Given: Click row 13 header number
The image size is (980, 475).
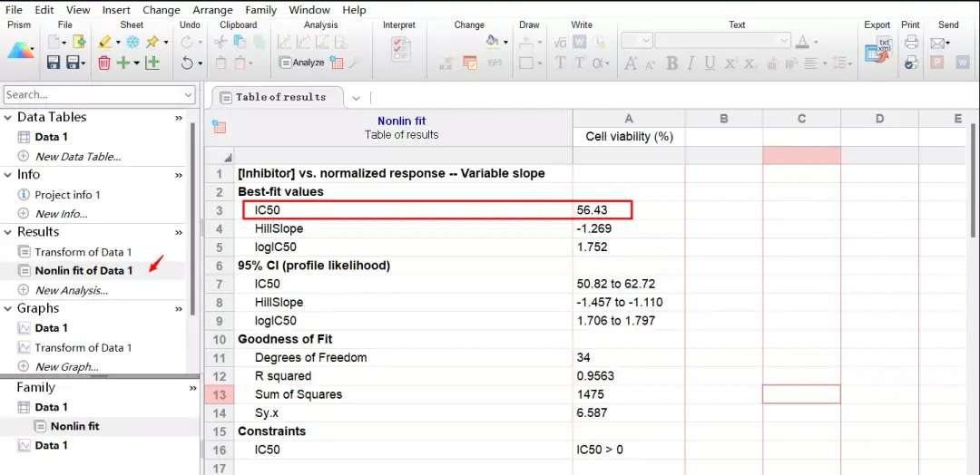Looking at the screenshot, I should [x=219, y=394].
